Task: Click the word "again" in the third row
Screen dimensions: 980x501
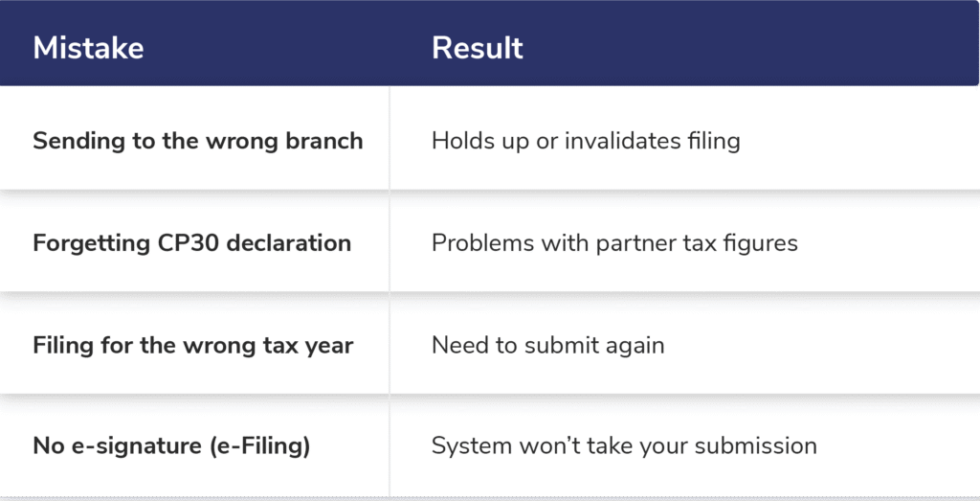Action: [x=635, y=345]
